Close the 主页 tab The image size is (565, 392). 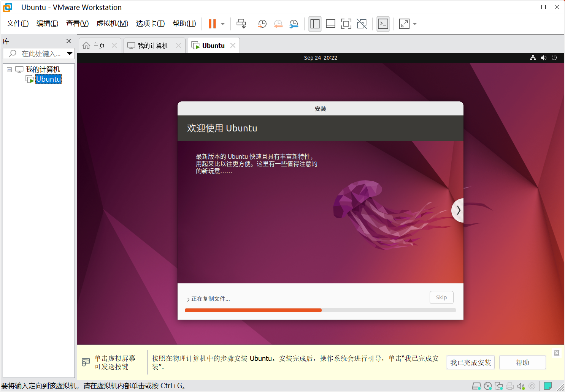[114, 46]
